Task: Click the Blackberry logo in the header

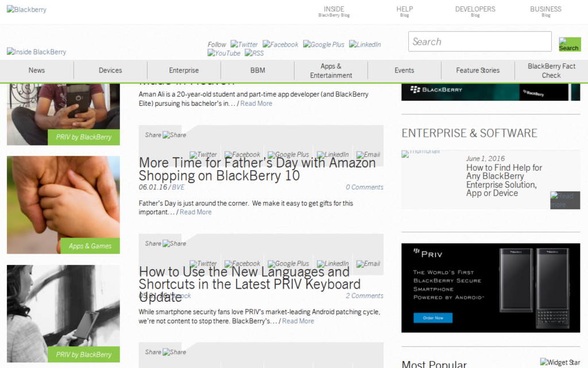Action: (26, 9)
